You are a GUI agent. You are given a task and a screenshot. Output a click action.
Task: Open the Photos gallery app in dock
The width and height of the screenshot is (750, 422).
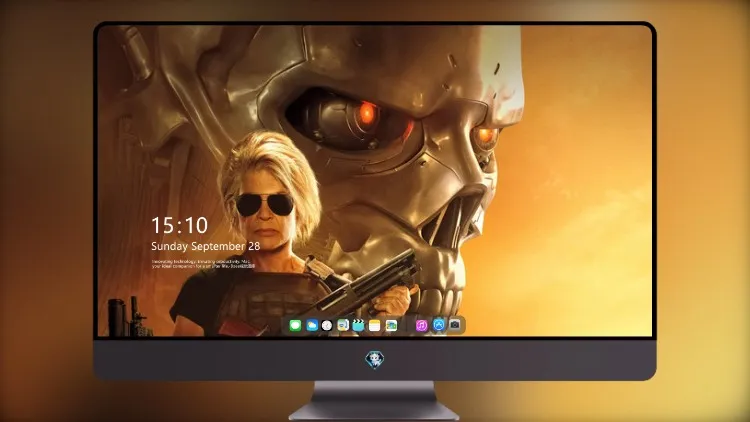391,325
